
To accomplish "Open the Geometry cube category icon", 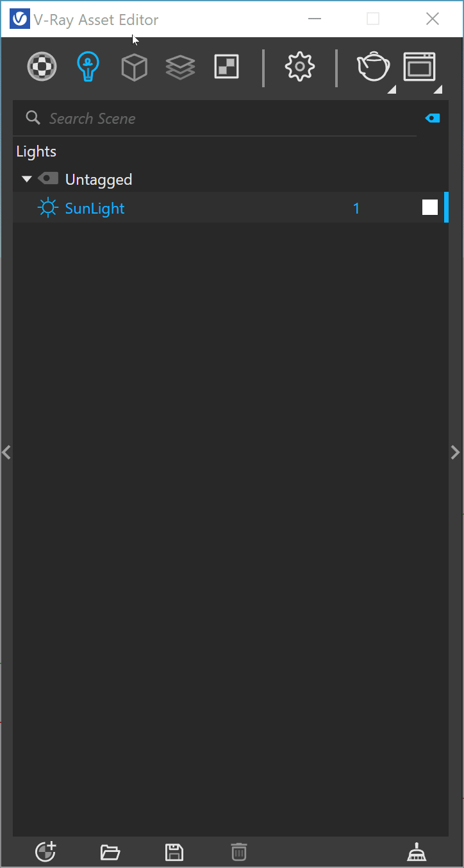I will point(135,67).
